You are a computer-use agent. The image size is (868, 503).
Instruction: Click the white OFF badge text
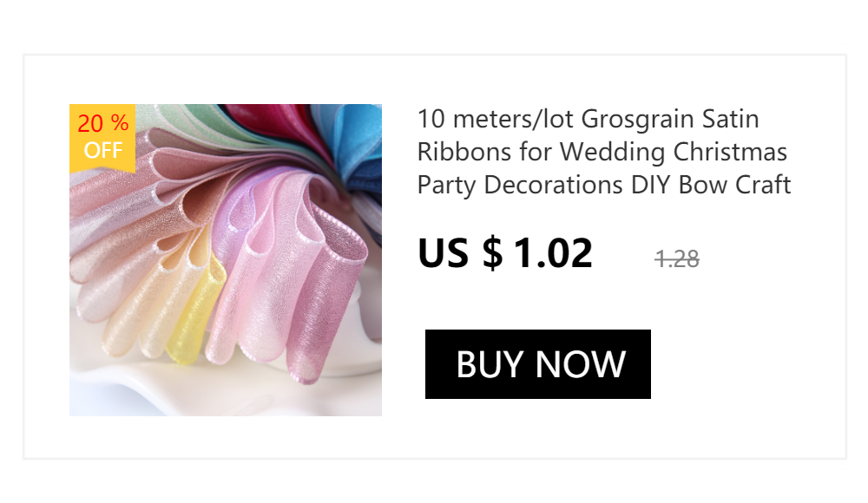(103, 150)
